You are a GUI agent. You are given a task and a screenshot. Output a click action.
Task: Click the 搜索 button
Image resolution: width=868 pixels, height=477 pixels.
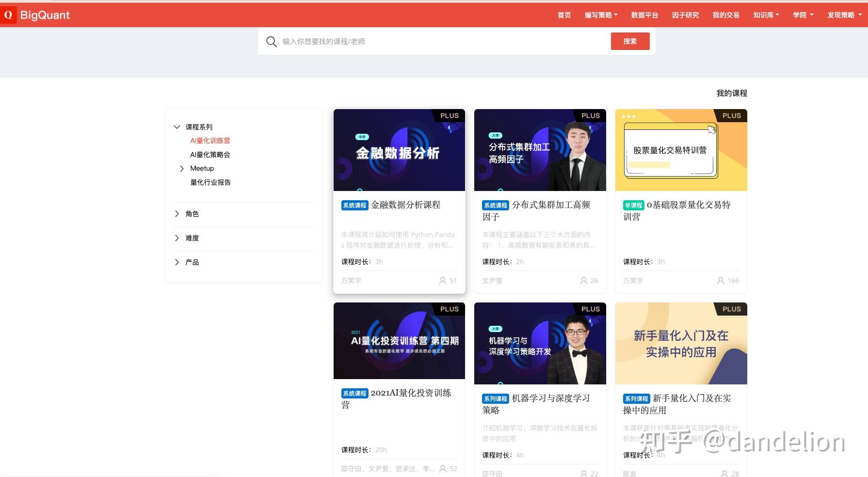630,41
